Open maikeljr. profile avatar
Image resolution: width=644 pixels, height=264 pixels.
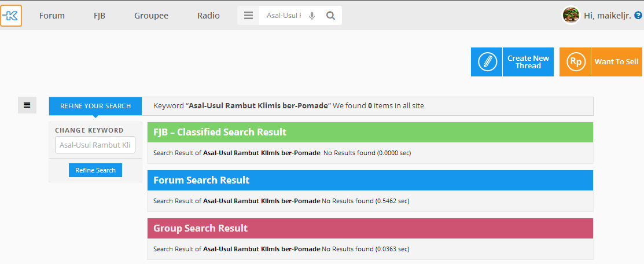tap(571, 16)
